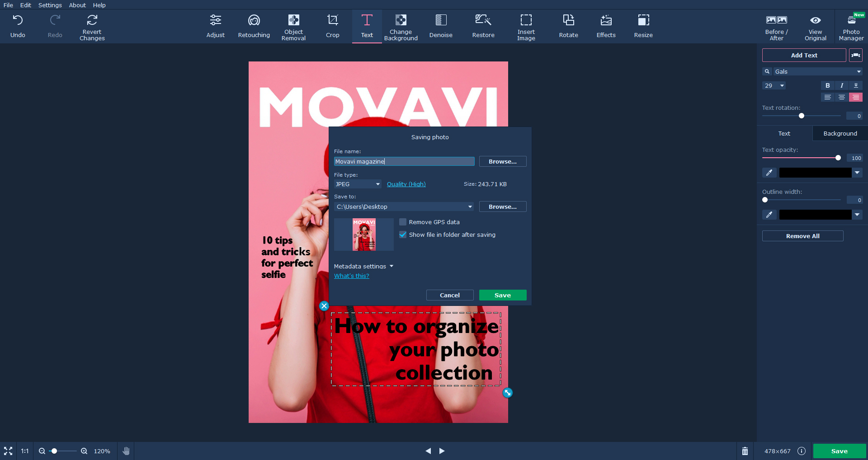
Task: Click the text box delete X handle
Action: point(324,306)
